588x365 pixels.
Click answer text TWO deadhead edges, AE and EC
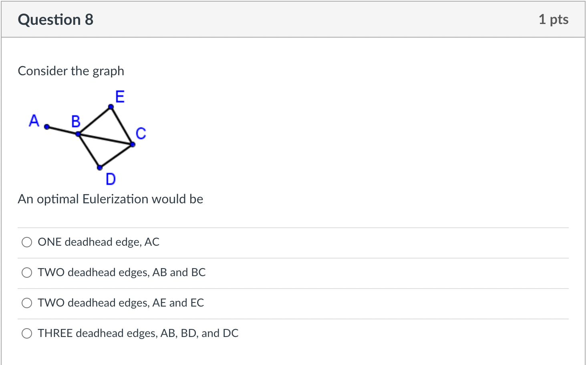[120, 303]
